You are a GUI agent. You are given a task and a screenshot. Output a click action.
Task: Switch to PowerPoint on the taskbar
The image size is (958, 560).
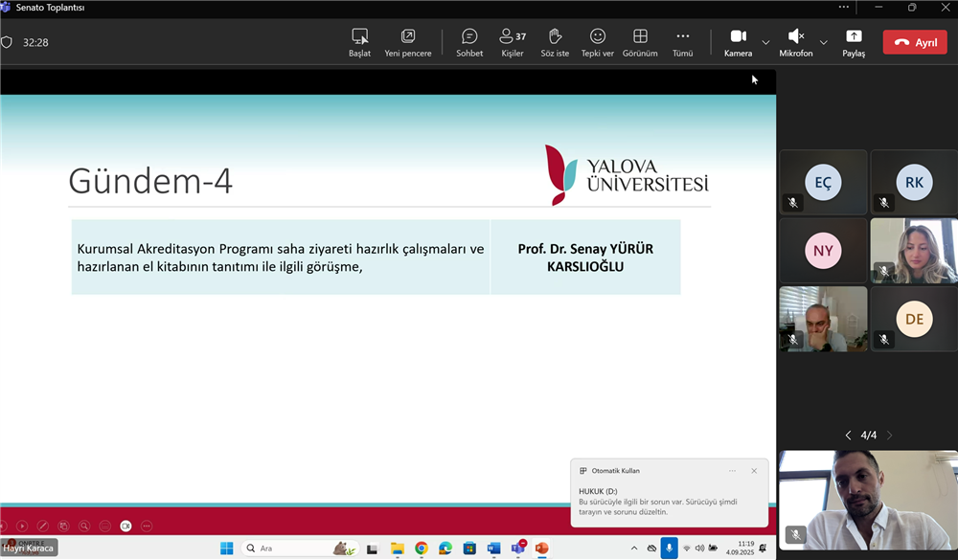[541, 549]
